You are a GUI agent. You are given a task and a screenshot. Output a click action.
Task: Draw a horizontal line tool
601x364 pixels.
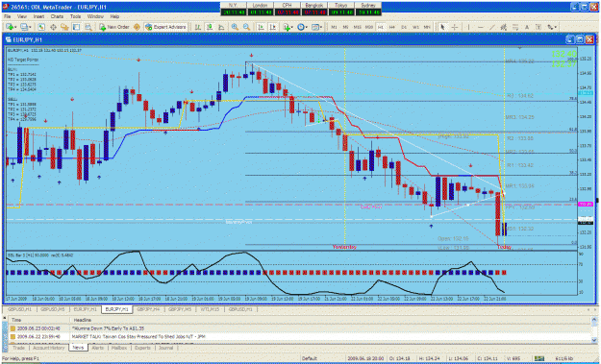pyautogui.click(x=480, y=27)
